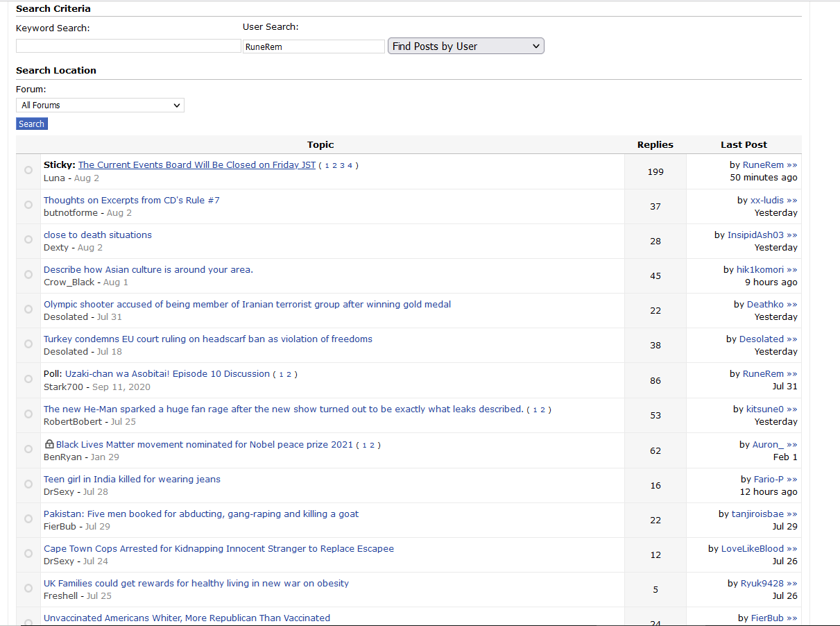Click topic author name butnotforme
Image resolution: width=840 pixels, height=626 pixels.
(x=71, y=213)
